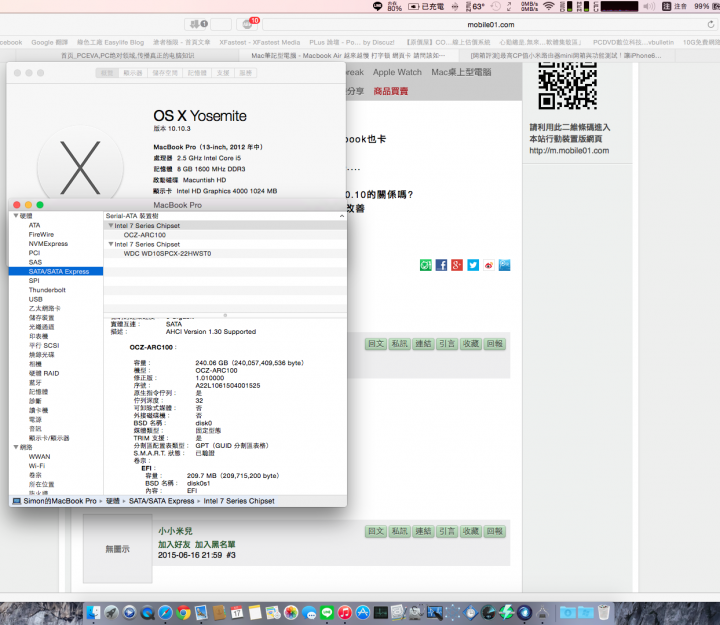
Task: Switch to 記憶體 tab in About This Mac
Action: [197, 73]
